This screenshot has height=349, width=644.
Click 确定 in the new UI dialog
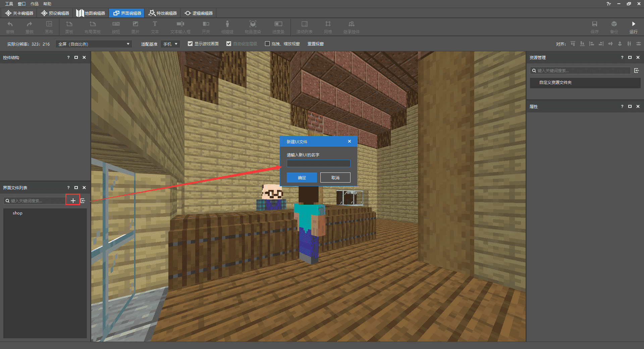click(x=302, y=178)
